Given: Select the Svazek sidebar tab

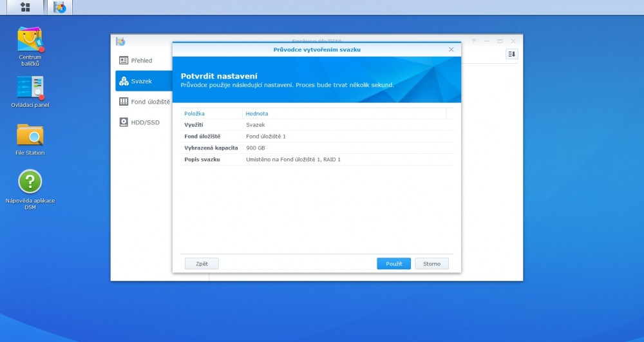Looking at the screenshot, I should coord(142,81).
